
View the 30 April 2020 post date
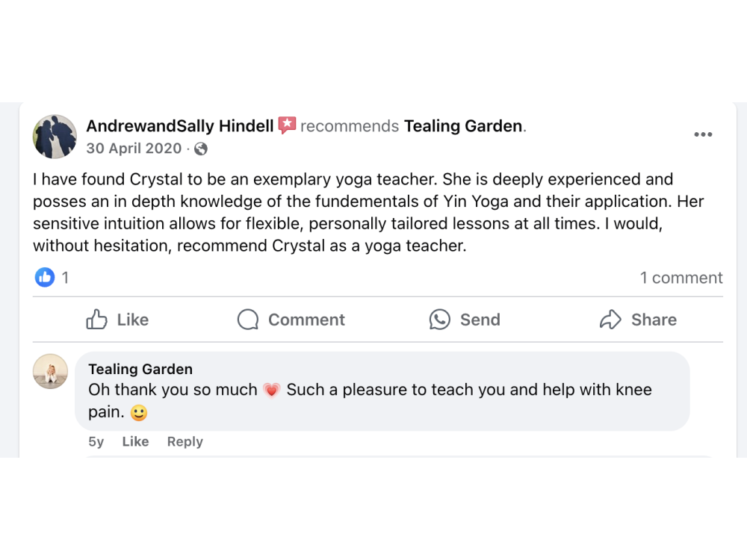click(134, 149)
